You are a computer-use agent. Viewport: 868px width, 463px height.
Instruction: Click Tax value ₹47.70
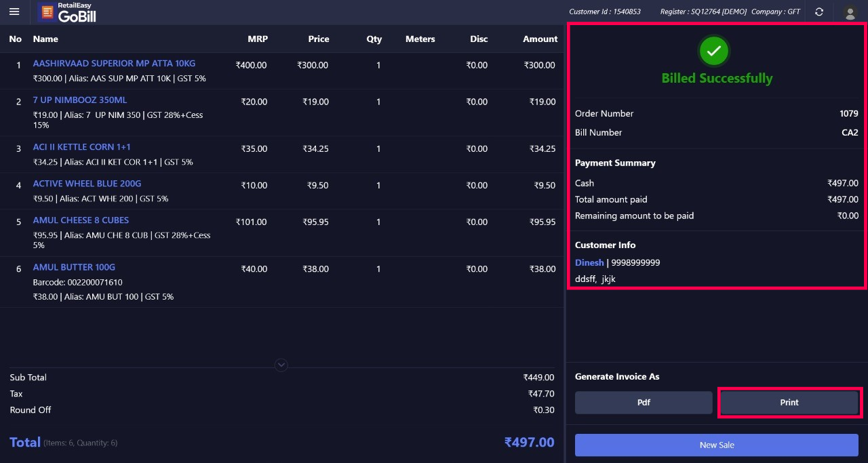coord(541,394)
